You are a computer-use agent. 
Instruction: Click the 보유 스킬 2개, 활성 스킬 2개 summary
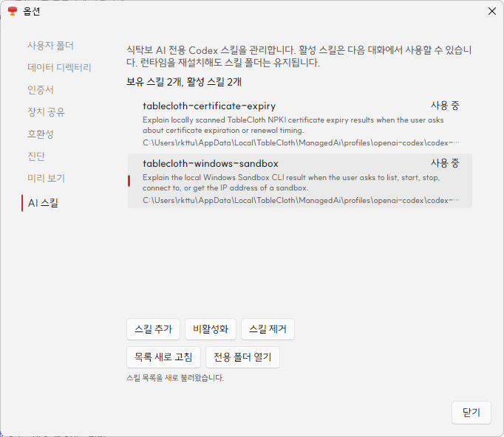184,82
